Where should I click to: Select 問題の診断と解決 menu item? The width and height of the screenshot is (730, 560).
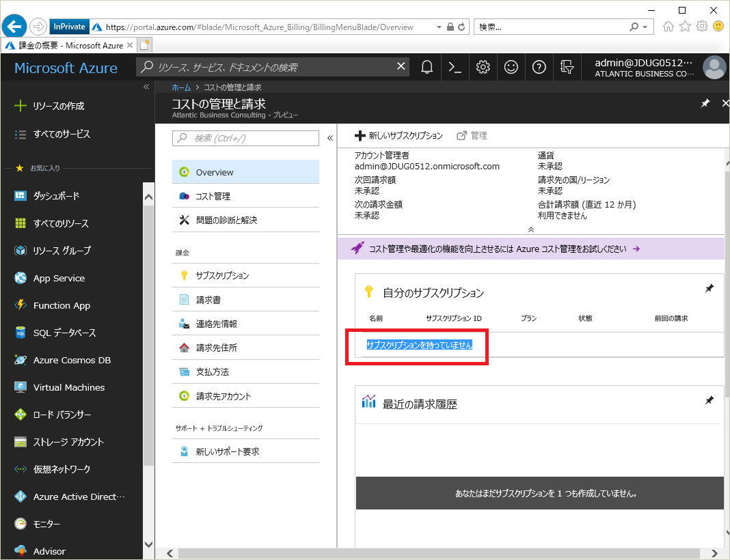pyautogui.click(x=245, y=220)
